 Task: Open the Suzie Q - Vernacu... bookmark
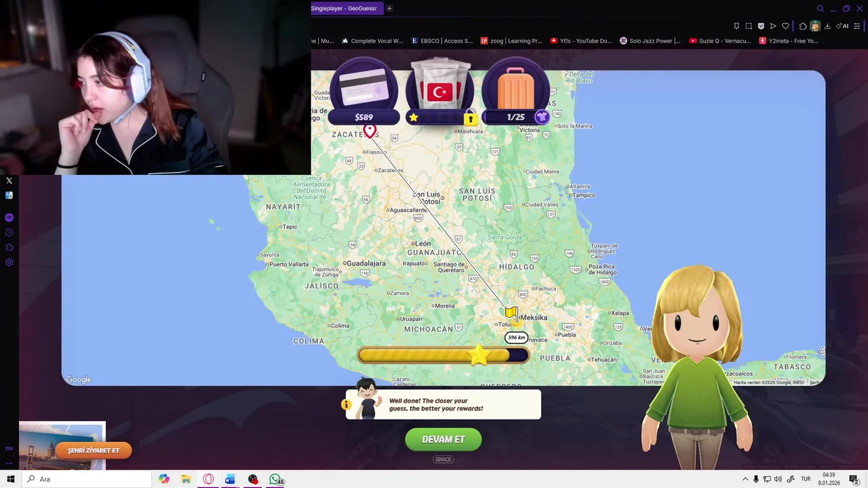(x=719, y=41)
